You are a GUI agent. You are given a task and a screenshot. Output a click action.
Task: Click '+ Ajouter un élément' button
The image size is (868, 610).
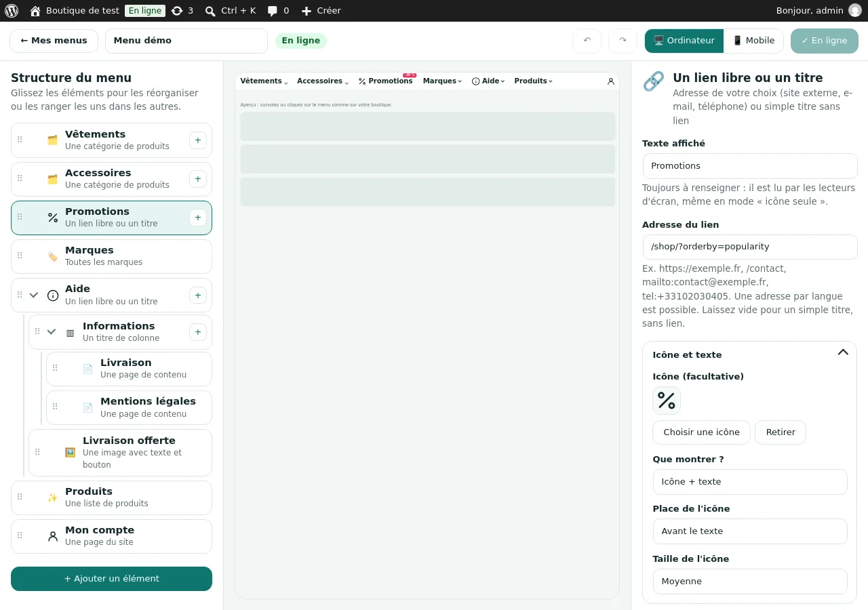pos(111,579)
